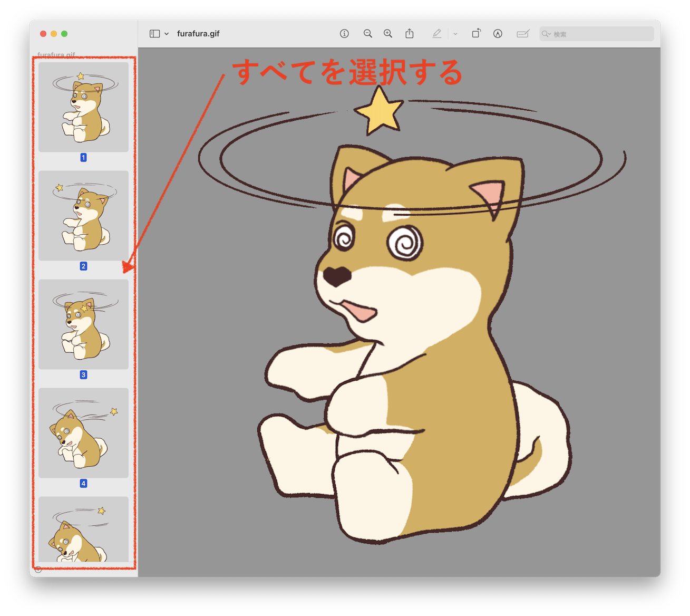Open the Inspector info panel
This screenshot has height=616, width=690.
344,34
